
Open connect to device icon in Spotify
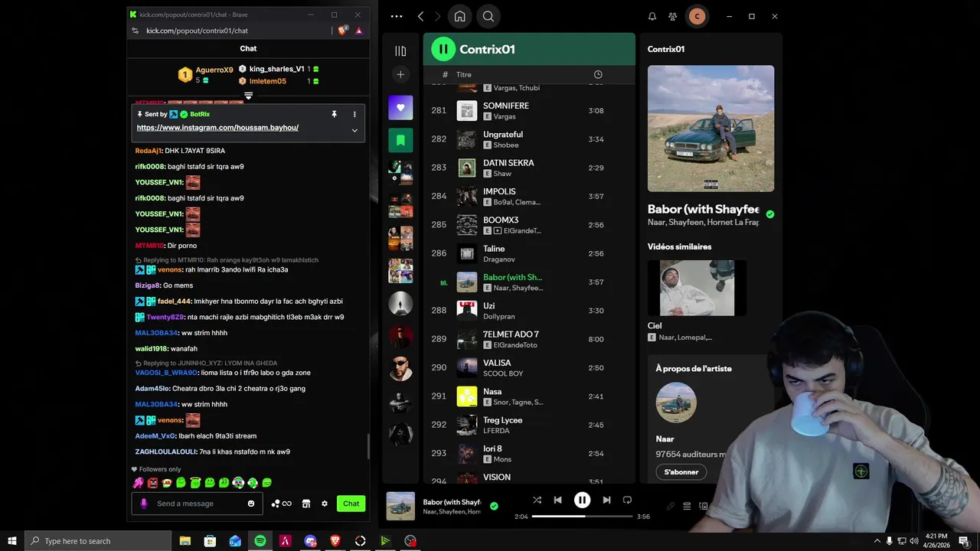click(x=703, y=506)
